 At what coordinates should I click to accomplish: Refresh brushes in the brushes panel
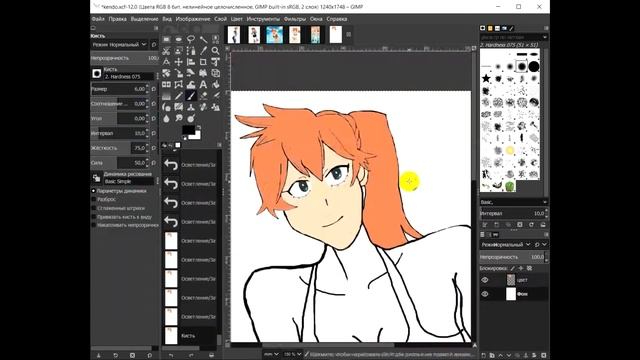pos(531,225)
